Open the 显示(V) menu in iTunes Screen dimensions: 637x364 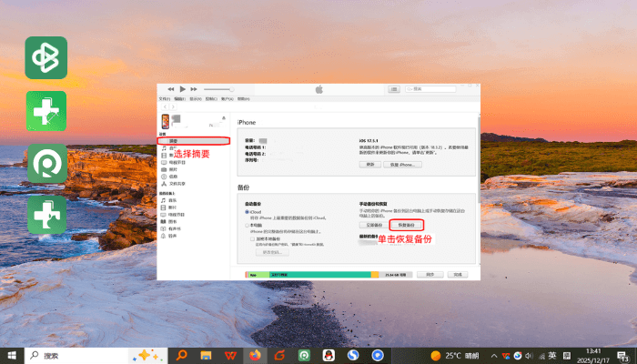196,98
